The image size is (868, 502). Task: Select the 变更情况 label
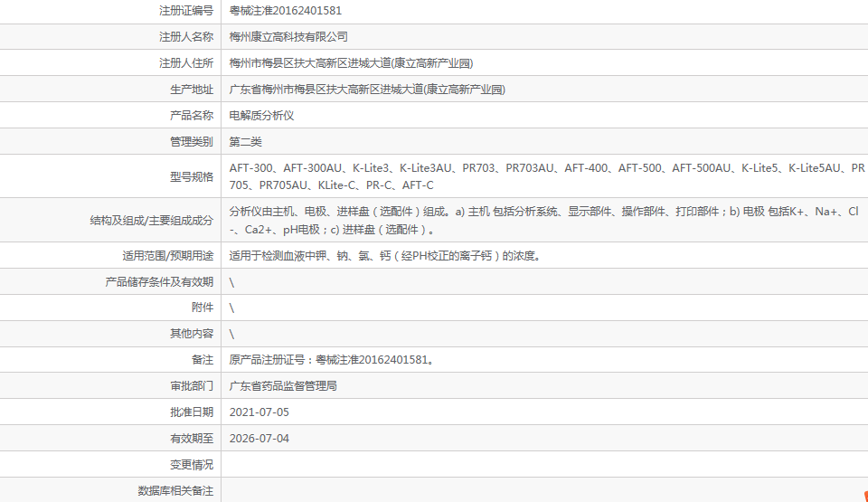[192, 464]
